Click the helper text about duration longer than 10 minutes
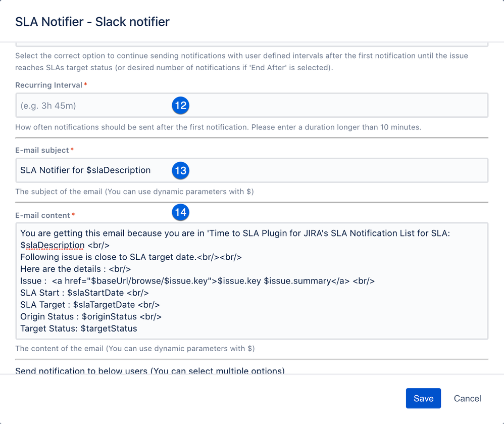504x424 pixels. pyautogui.click(x=218, y=127)
